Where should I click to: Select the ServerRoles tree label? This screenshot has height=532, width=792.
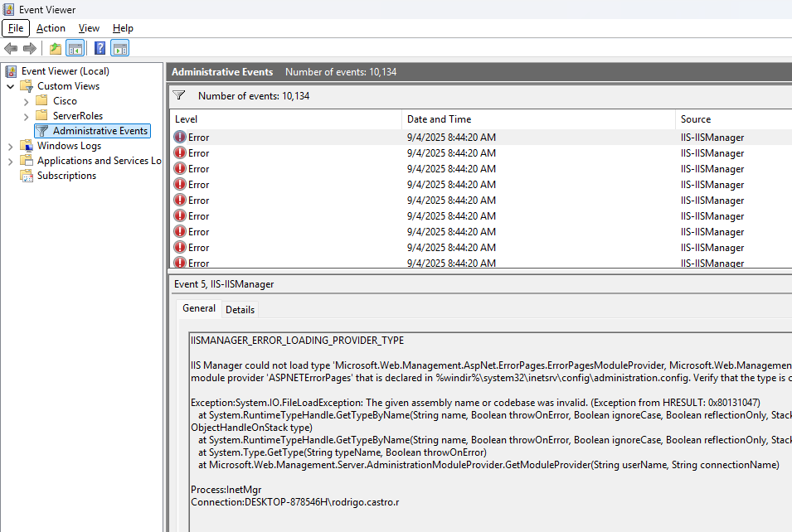[x=78, y=115]
